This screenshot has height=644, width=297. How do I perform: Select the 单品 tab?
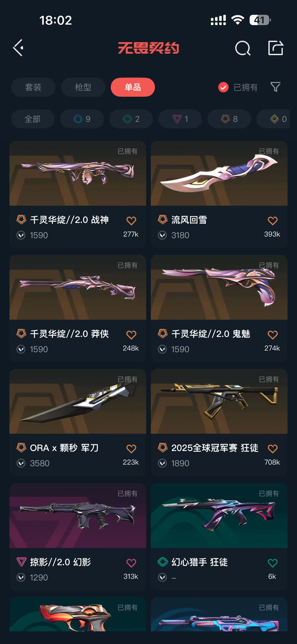(133, 87)
